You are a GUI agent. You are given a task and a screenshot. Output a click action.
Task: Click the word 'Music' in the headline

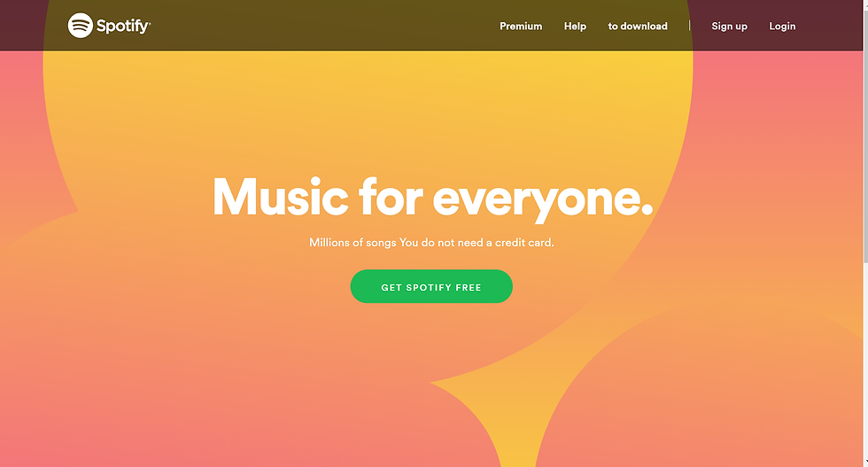coord(281,197)
